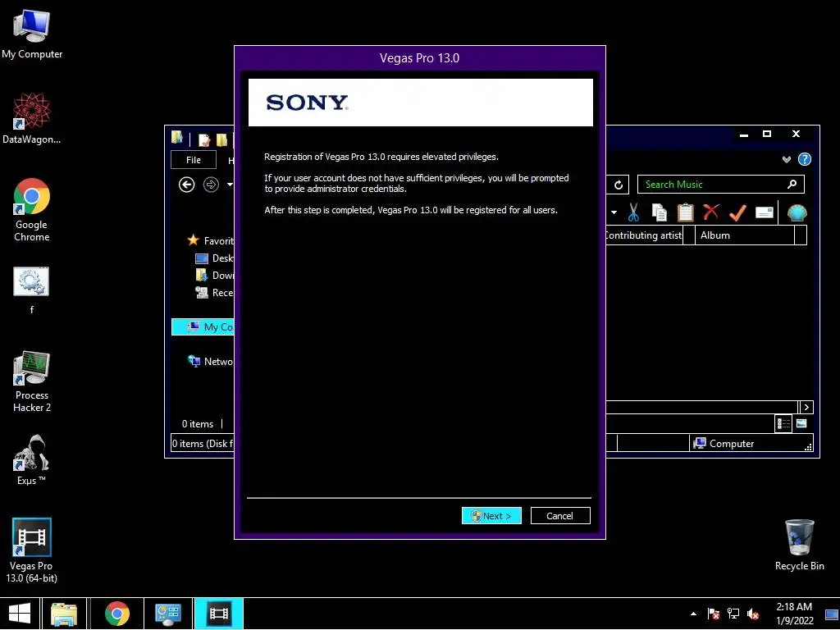Select Downloads in the navigation pane
The image size is (840, 630).
(x=214, y=276)
